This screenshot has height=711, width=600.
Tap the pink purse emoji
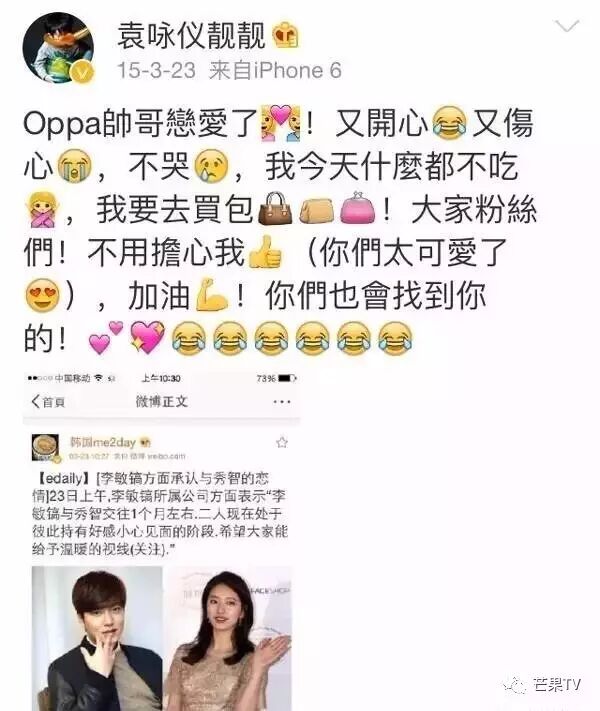coord(358,208)
